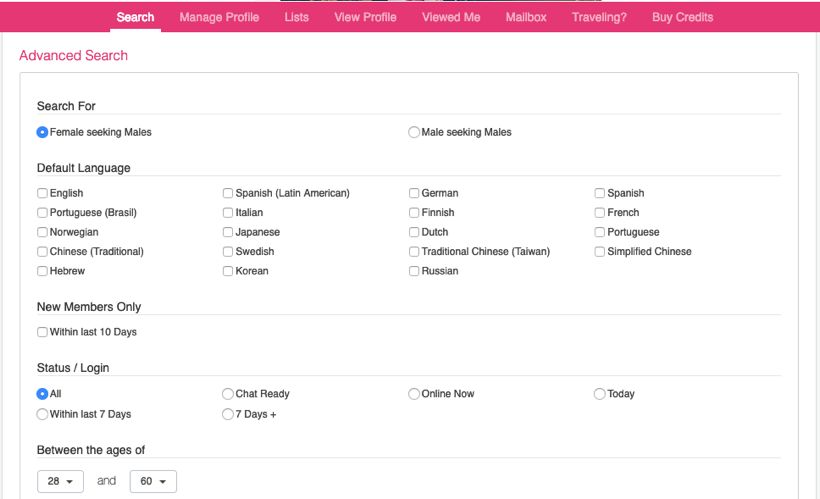Open the Viewed Me tab
The height and width of the screenshot is (499, 820).
(451, 17)
